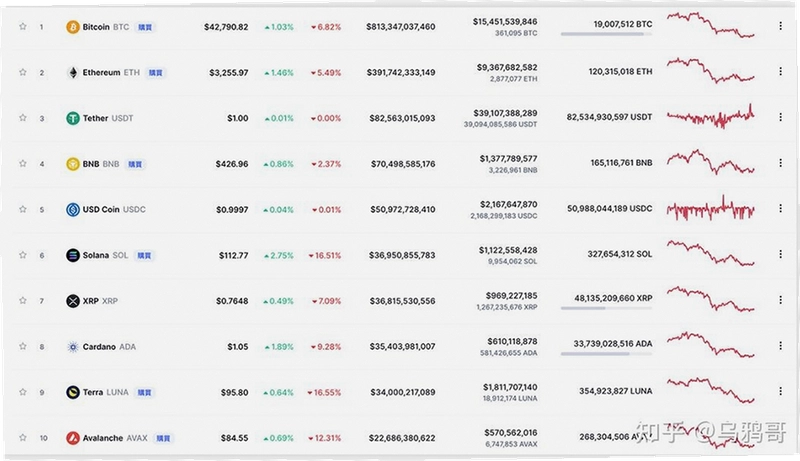This screenshot has width=800, height=461.
Task: Click the Solana logo icon
Action: click(73, 255)
